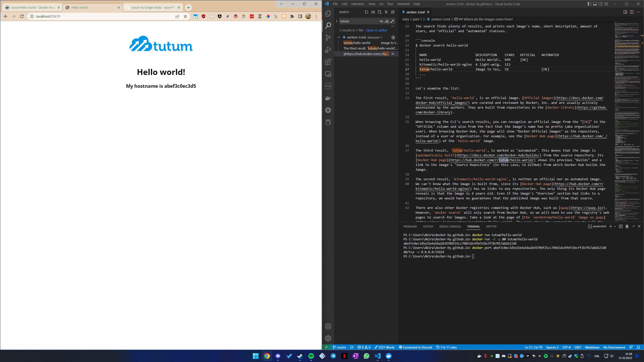Open the Docker view in activity bar

[328, 98]
